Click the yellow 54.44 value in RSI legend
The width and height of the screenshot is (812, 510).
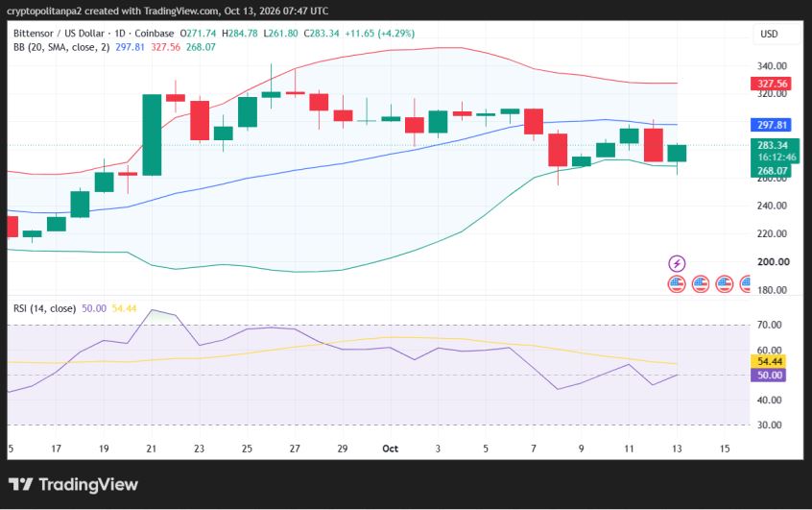coord(124,308)
